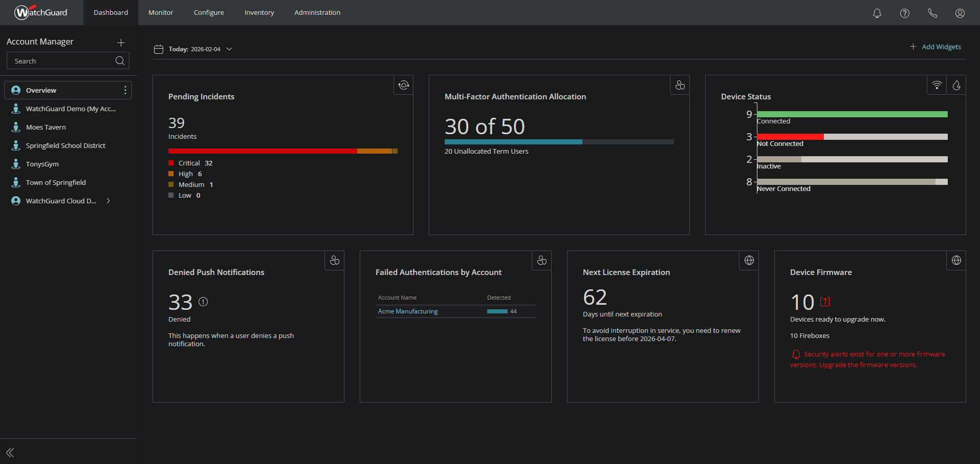
Task: Click the Pending Incidents widget corner icon
Action: (403, 85)
